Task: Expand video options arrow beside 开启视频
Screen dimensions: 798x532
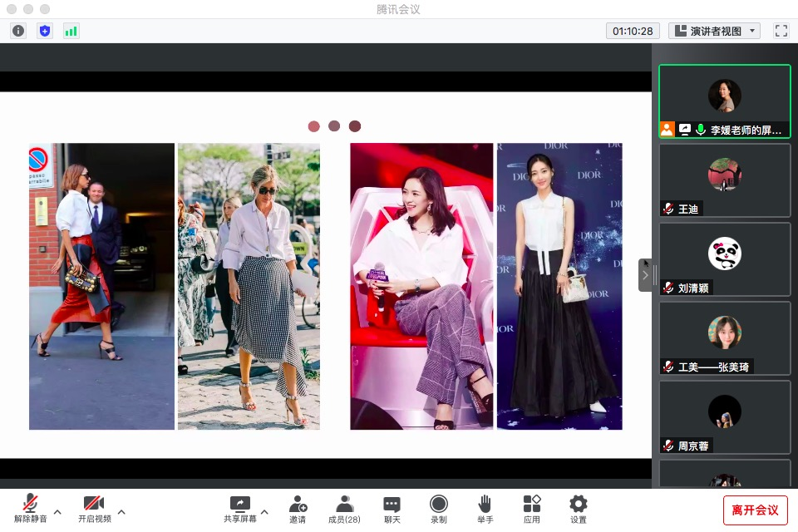Action: click(x=121, y=511)
